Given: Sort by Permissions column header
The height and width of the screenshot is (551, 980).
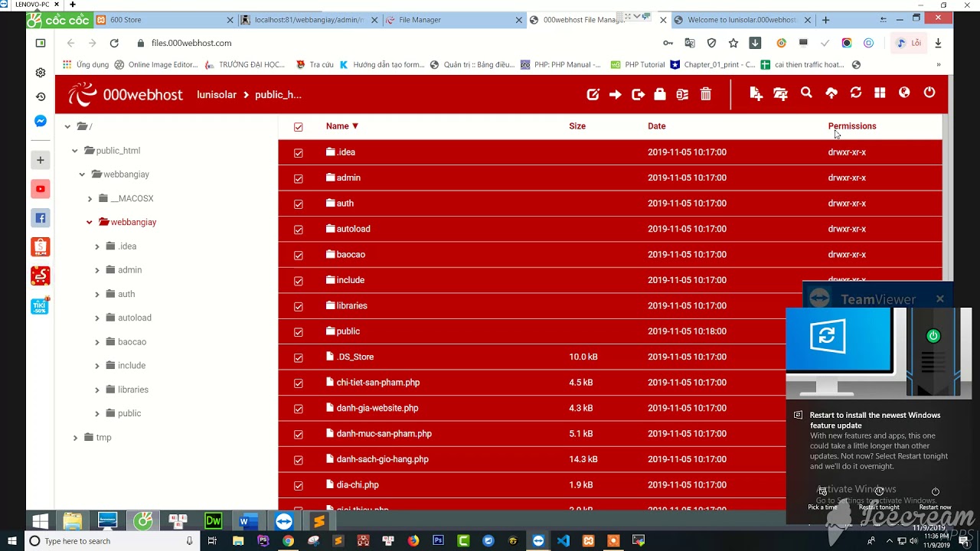Looking at the screenshot, I should point(852,126).
